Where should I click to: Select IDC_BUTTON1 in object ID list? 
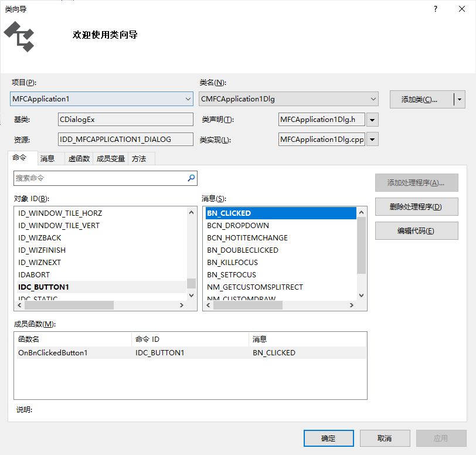[x=101, y=287]
